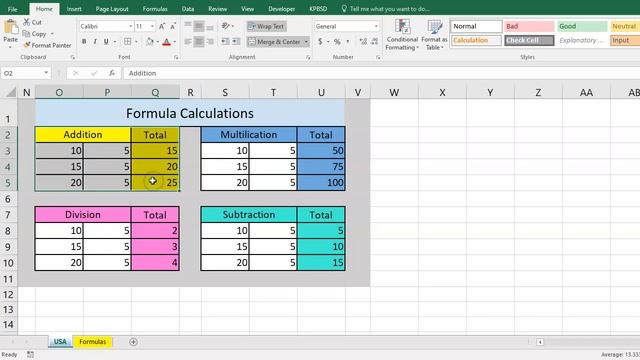Open font name Calibri dropdown

[x=131, y=26]
